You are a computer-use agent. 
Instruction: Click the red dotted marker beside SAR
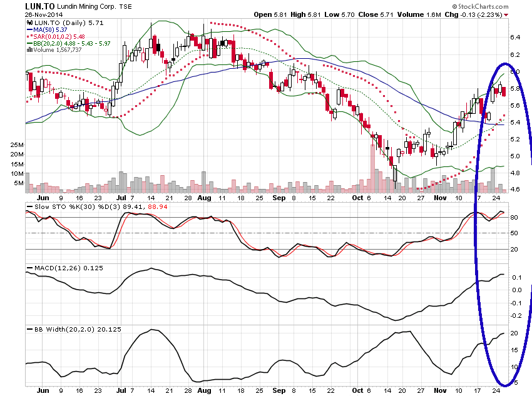click(x=29, y=36)
